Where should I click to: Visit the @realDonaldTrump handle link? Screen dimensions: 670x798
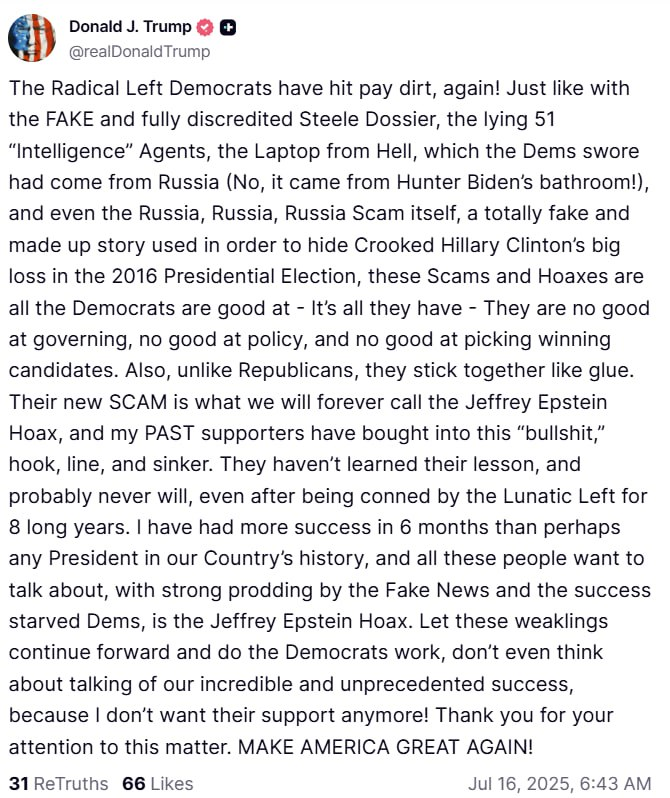(x=139, y=51)
